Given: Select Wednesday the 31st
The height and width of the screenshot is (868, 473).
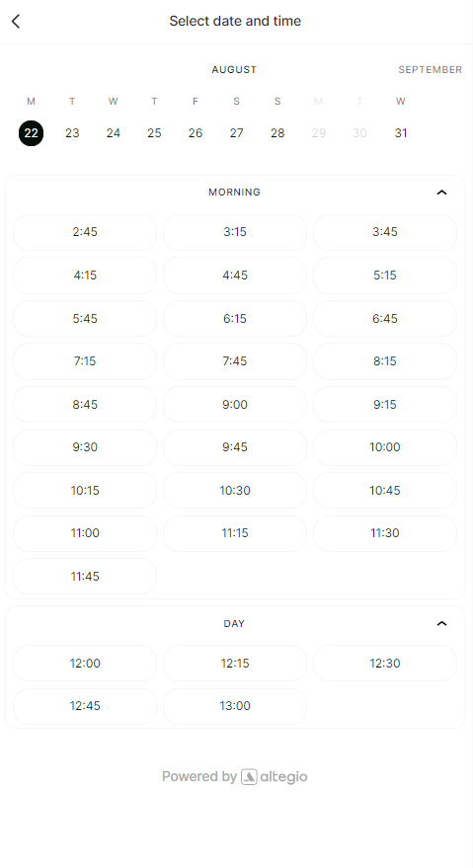Looking at the screenshot, I should coord(401,133).
